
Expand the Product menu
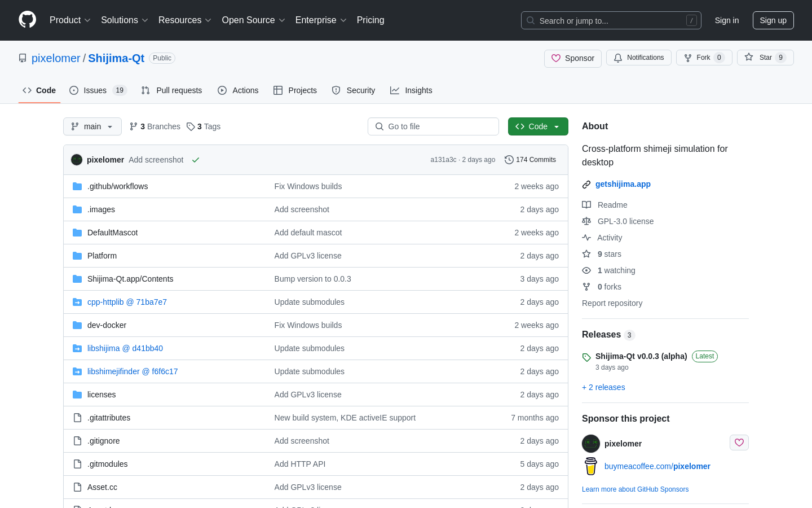click(70, 20)
